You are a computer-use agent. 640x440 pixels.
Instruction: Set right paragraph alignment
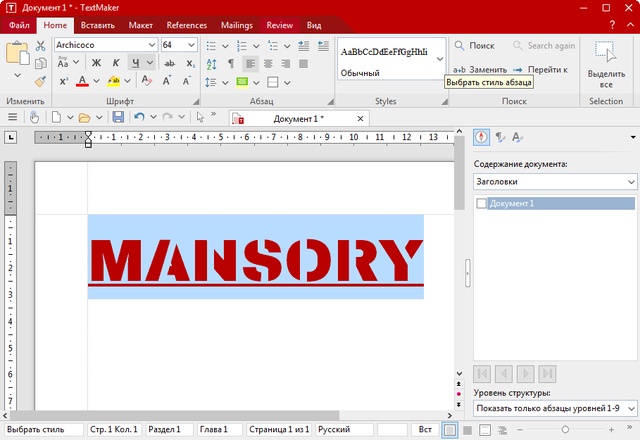286,64
